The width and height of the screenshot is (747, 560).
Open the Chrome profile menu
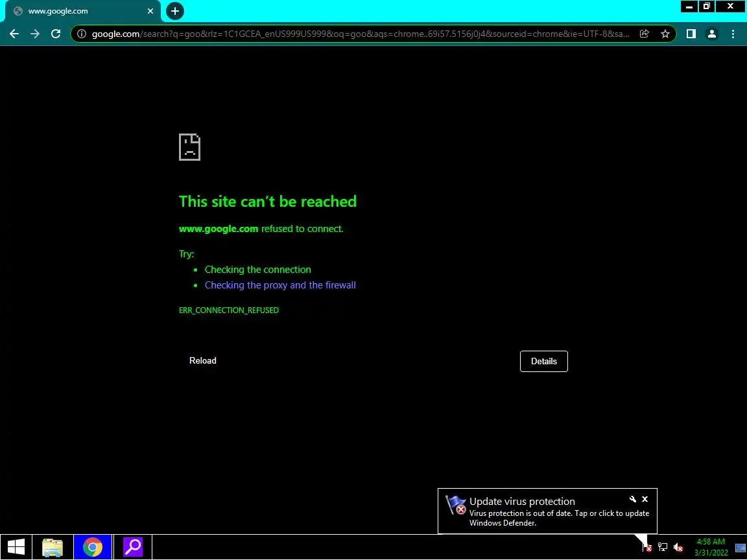712,34
